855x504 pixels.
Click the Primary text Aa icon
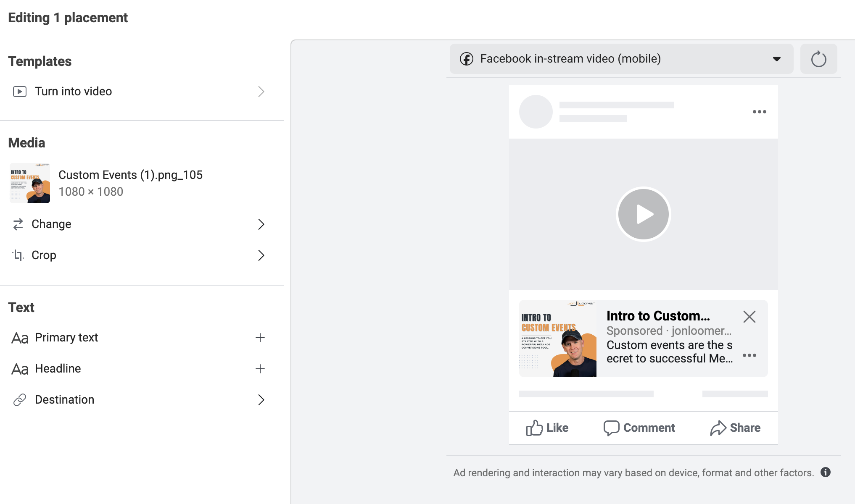click(x=19, y=337)
